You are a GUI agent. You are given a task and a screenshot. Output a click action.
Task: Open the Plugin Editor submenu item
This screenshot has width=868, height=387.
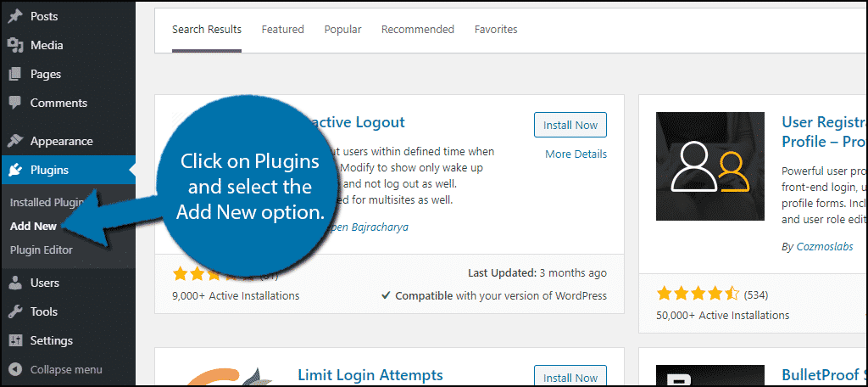point(41,250)
